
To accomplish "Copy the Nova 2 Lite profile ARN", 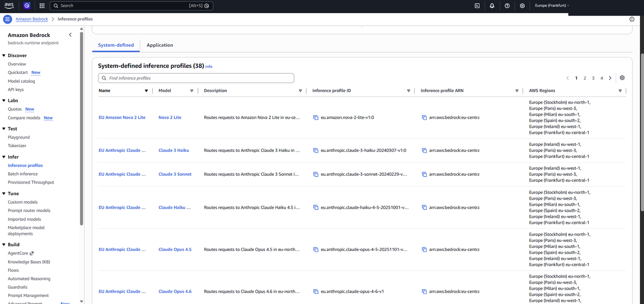I will (x=424, y=117).
